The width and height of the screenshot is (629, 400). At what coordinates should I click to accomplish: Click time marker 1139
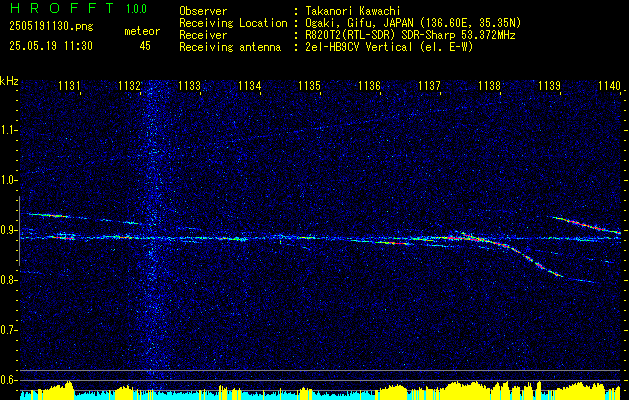pos(549,85)
